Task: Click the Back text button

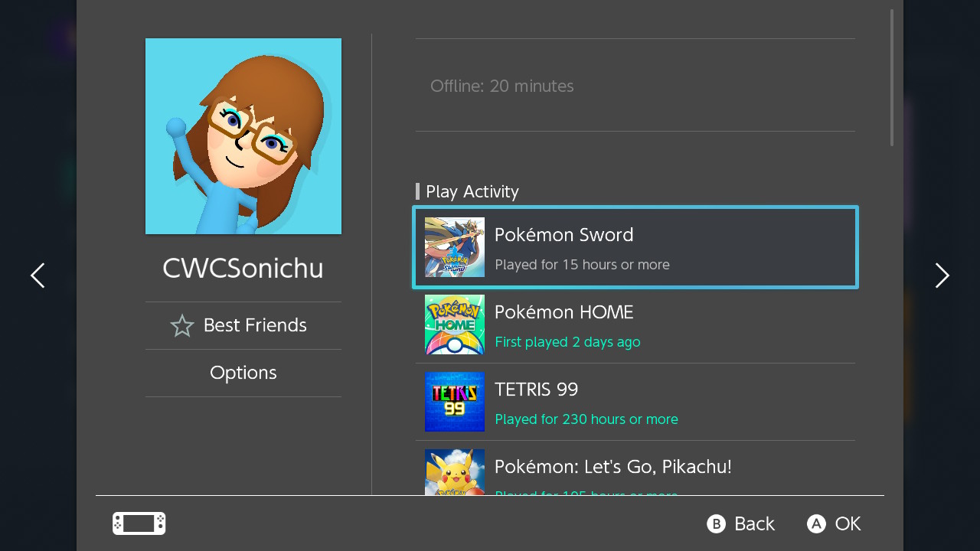Action: click(x=754, y=523)
